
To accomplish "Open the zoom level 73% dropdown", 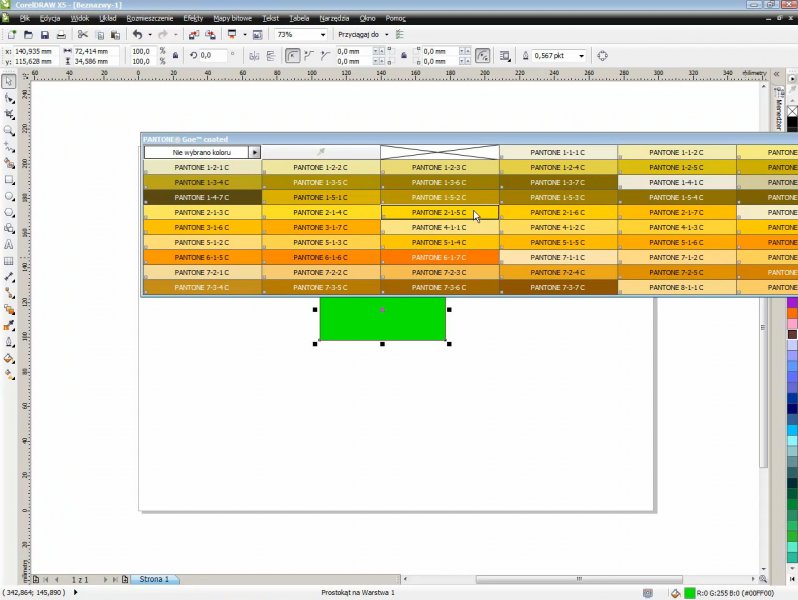I will [x=323, y=35].
